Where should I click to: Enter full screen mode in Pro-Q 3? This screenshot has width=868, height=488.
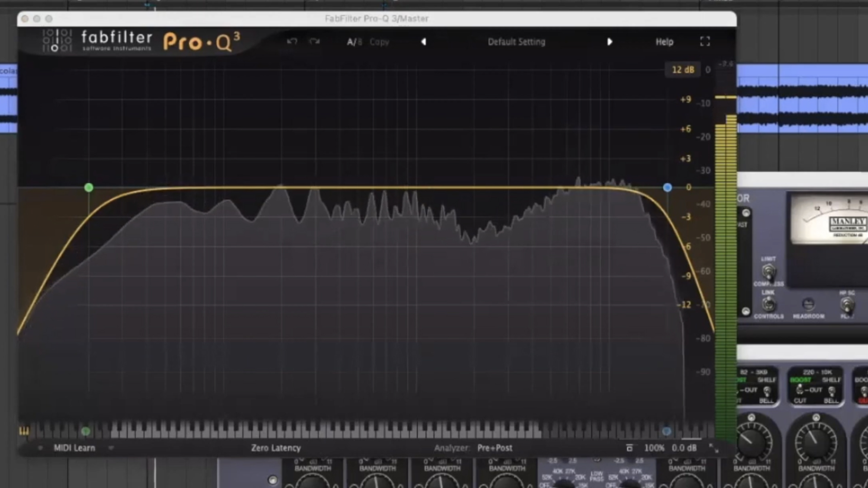point(705,42)
